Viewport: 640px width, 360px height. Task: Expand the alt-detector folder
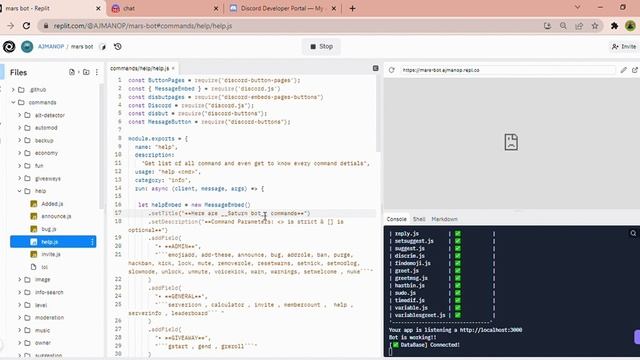point(19,115)
